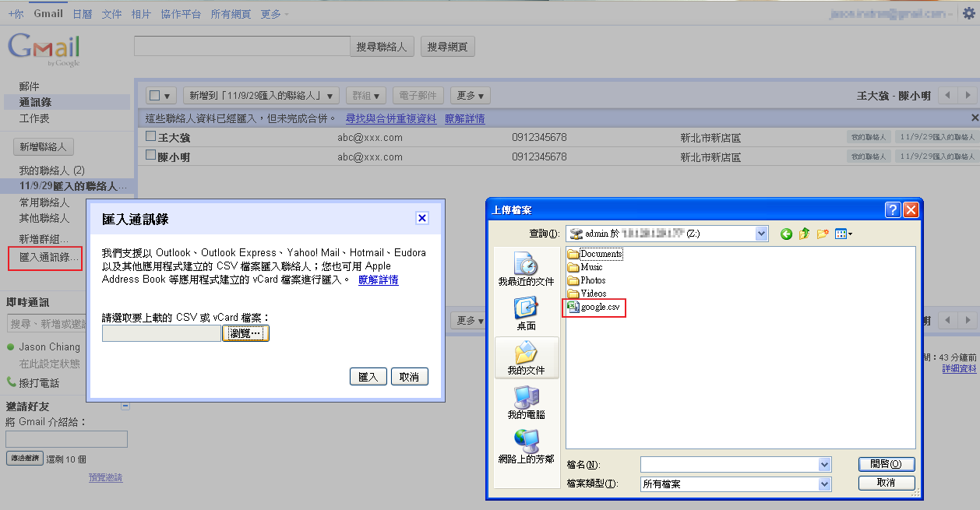Select the google.csv file
This screenshot has width=980, height=510.
click(x=599, y=307)
